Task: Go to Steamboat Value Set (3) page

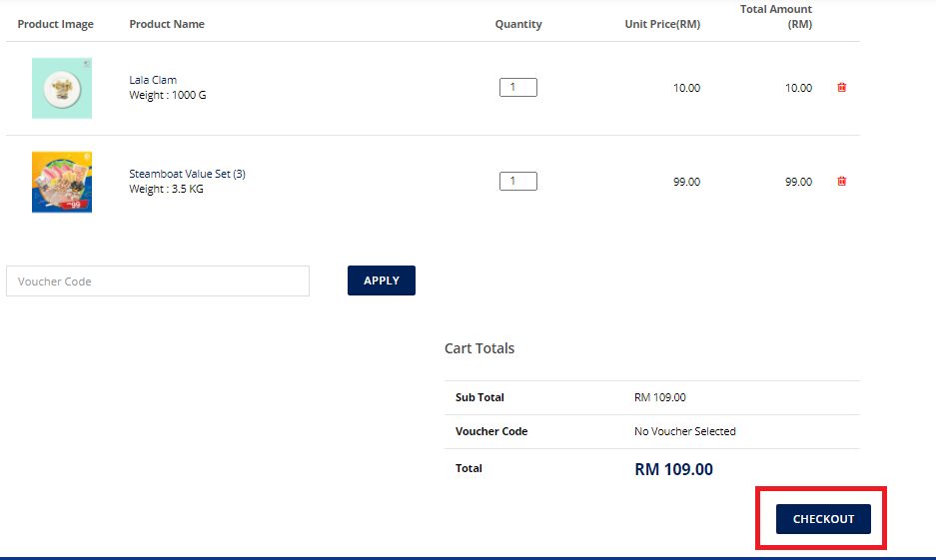Action: [187, 174]
